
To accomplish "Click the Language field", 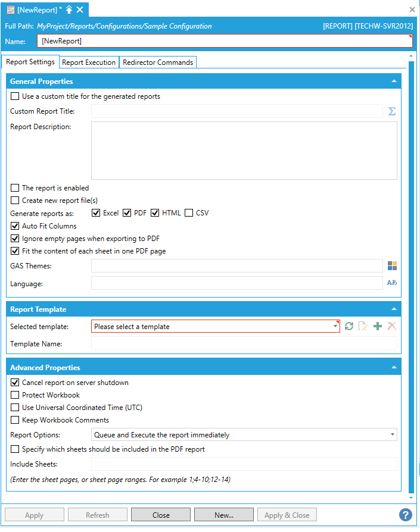I will pos(237,283).
